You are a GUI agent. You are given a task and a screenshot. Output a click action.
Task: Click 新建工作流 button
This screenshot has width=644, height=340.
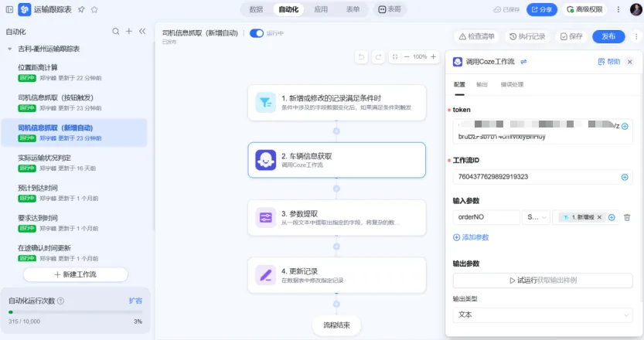coord(76,275)
